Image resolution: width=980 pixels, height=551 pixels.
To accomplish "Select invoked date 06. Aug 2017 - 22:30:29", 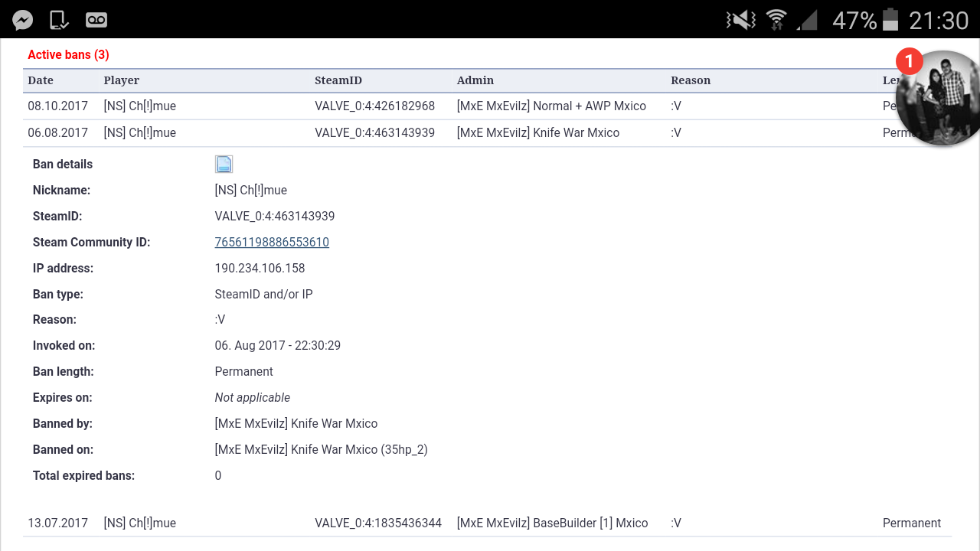I will (x=278, y=345).
